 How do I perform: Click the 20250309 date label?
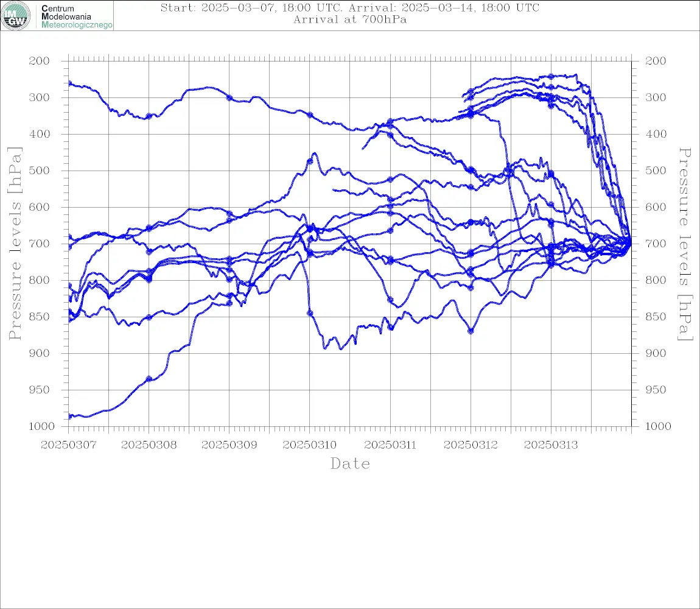229,445
